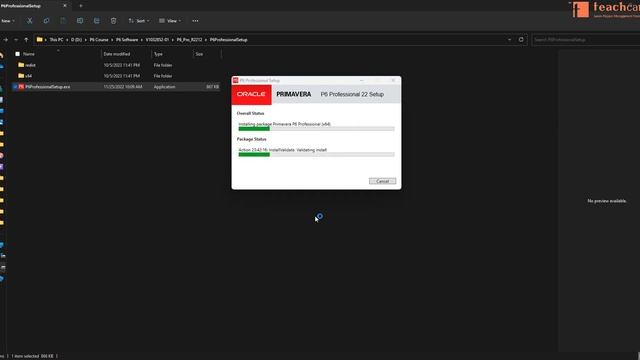Select the x64 folder name
This screenshot has width=640, height=360.
click(x=29, y=76)
